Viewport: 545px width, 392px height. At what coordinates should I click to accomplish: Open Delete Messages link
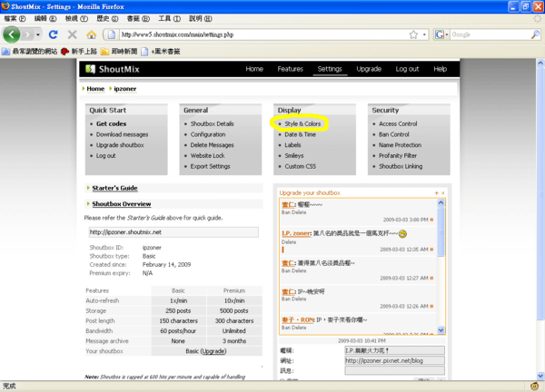(212, 145)
